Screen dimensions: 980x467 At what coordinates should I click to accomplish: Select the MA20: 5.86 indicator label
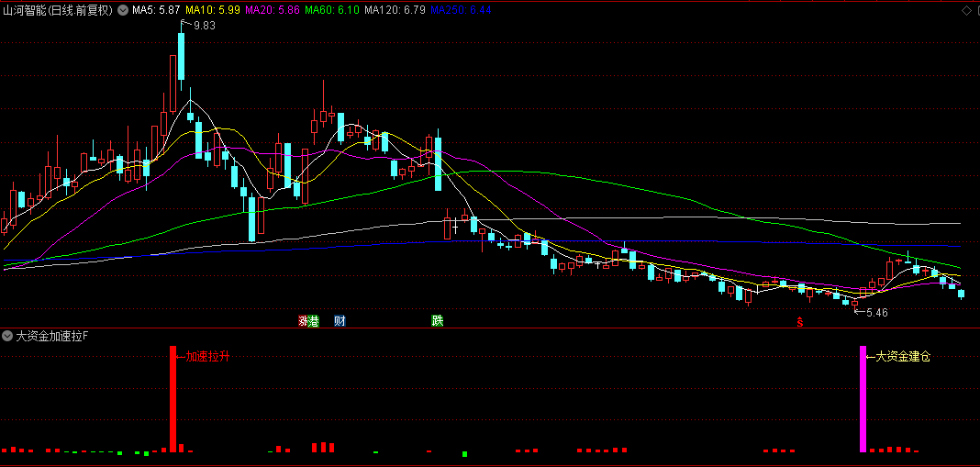coord(273,10)
